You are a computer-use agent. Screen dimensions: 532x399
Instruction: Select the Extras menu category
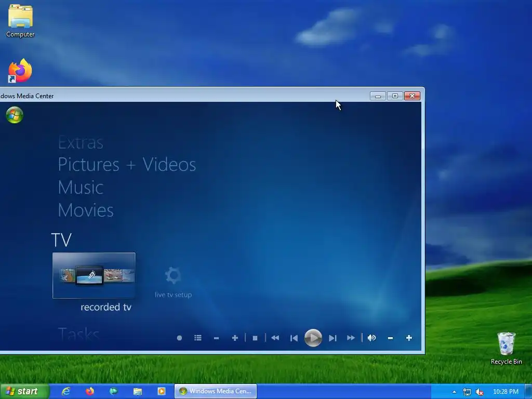click(x=81, y=142)
